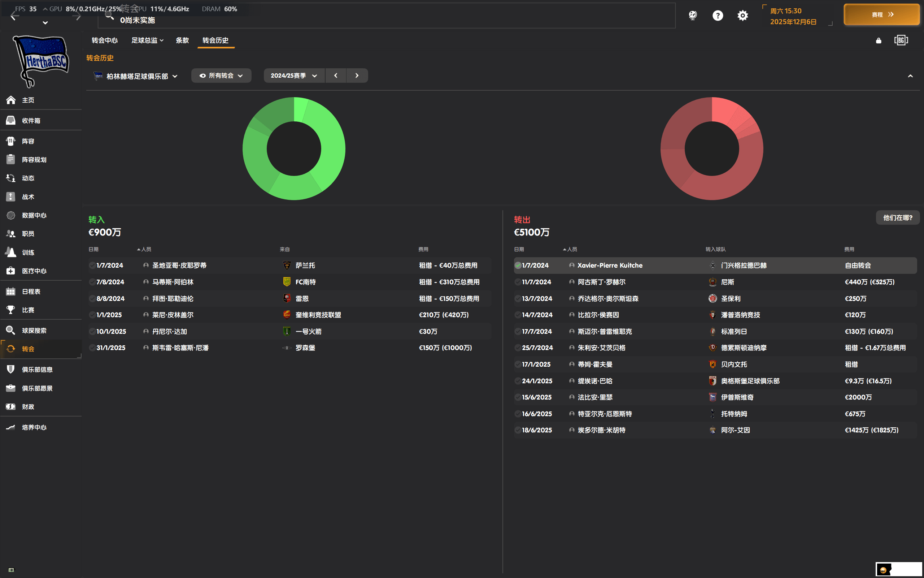The width and height of the screenshot is (924, 578).
Task: Go to next season with right chevron
Action: (357, 76)
